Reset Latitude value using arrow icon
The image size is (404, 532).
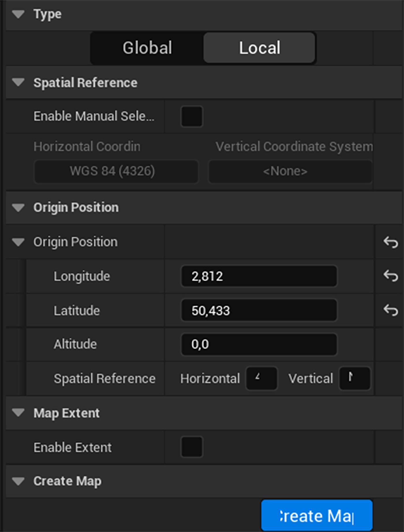click(391, 310)
